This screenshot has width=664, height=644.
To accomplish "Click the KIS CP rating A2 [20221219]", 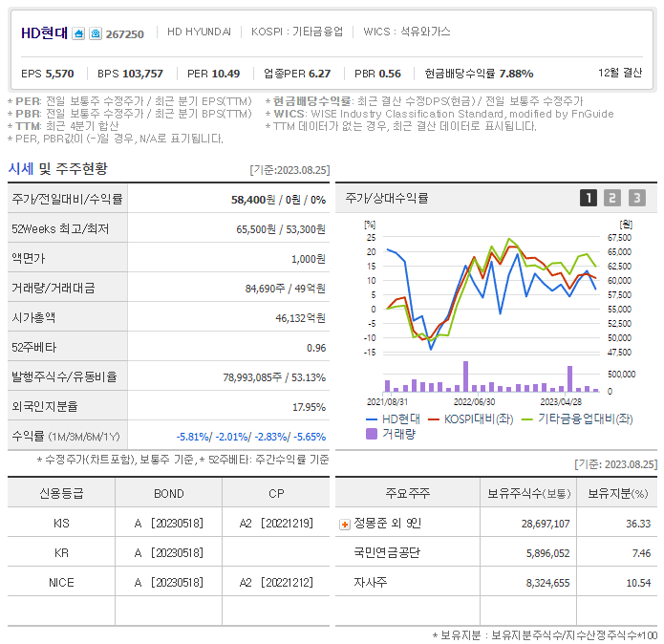I will (x=276, y=524).
